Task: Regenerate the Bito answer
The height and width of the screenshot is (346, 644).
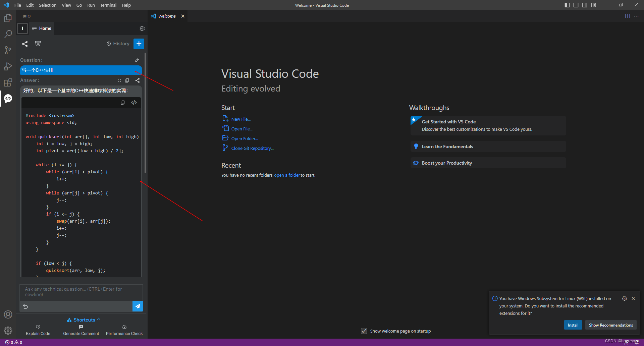Action: 119,80
